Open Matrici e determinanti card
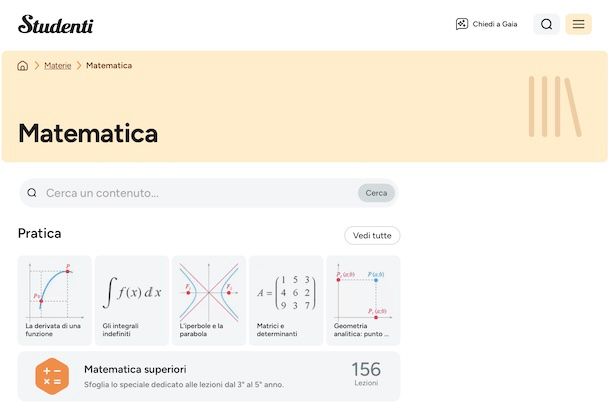This screenshot has width=610, height=413. click(286, 300)
